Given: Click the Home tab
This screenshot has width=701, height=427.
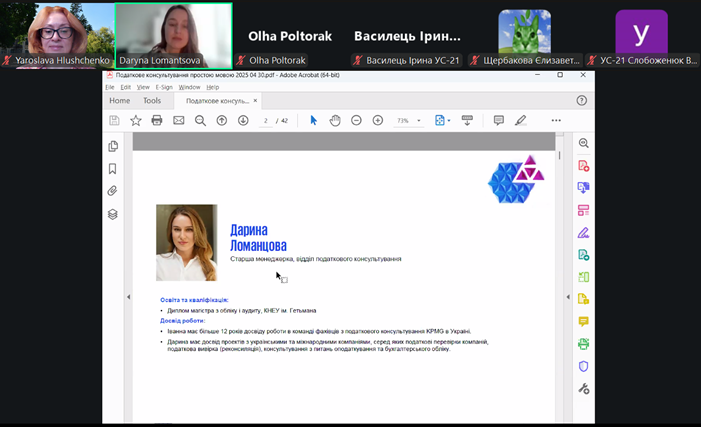Looking at the screenshot, I should pos(119,101).
